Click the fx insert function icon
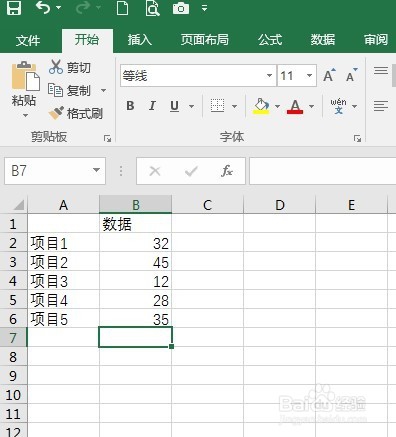This screenshot has height=437, width=396. [227, 171]
